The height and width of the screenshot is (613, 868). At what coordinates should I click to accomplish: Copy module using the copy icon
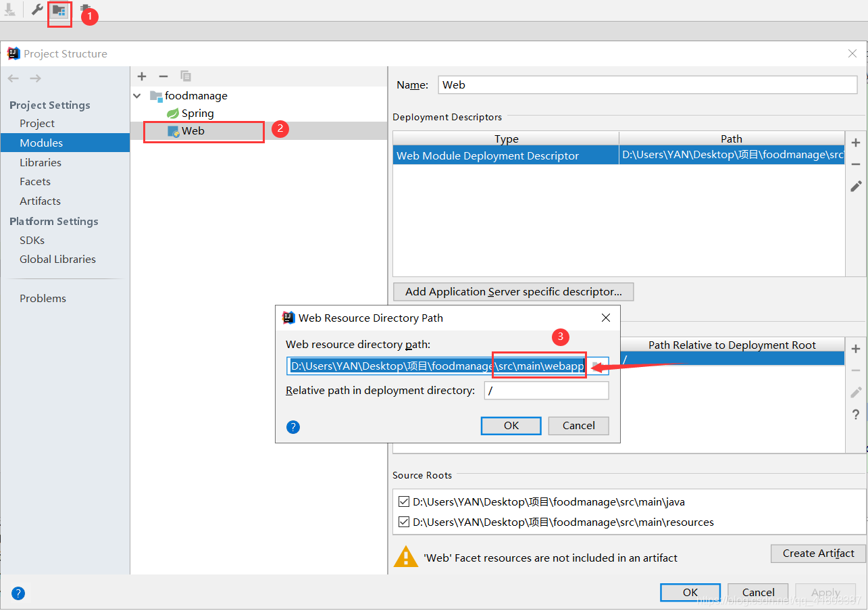[186, 76]
